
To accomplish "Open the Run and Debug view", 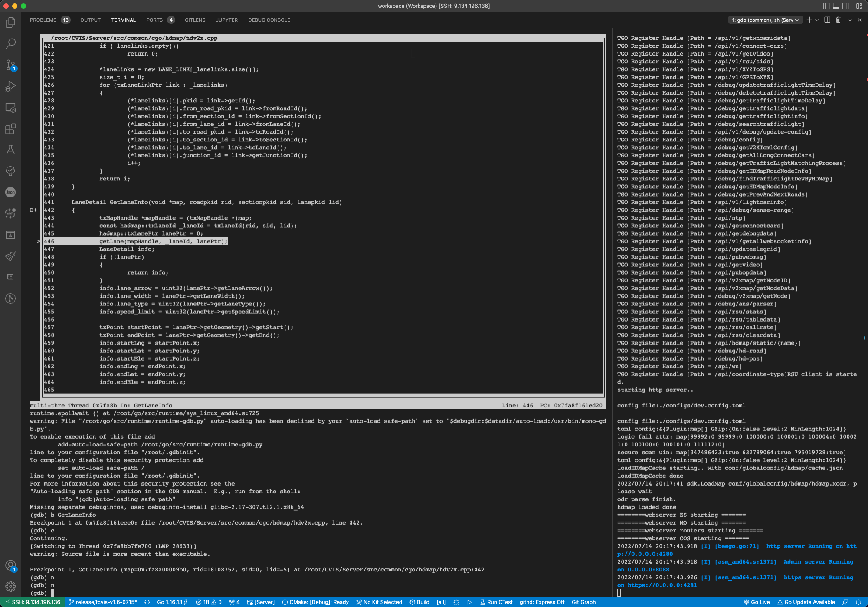I will (10, 86).
